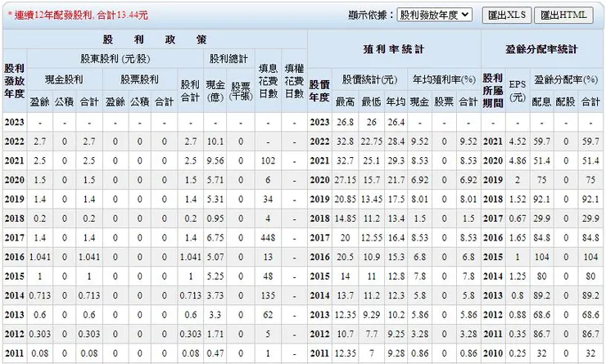The width and height of the screenshot is (606, 364).
Task: Click the 9.56 cash total value for 2021
Action: coord(215,160)
